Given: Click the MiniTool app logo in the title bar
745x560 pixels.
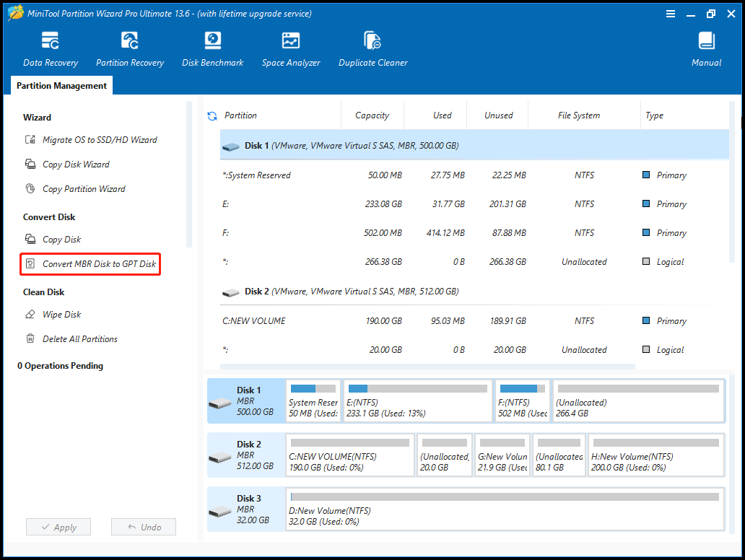Looking at the screenshot, I should [16, 13].
